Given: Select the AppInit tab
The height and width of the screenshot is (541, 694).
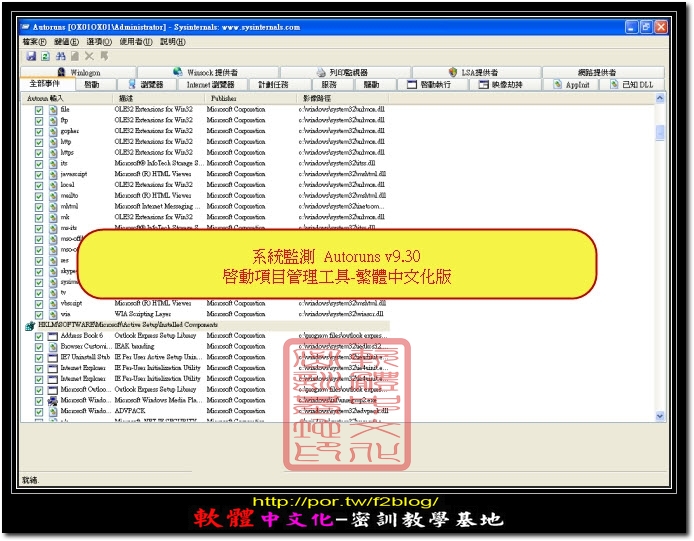Looking at the screenshot, I should tap(575, 85).
